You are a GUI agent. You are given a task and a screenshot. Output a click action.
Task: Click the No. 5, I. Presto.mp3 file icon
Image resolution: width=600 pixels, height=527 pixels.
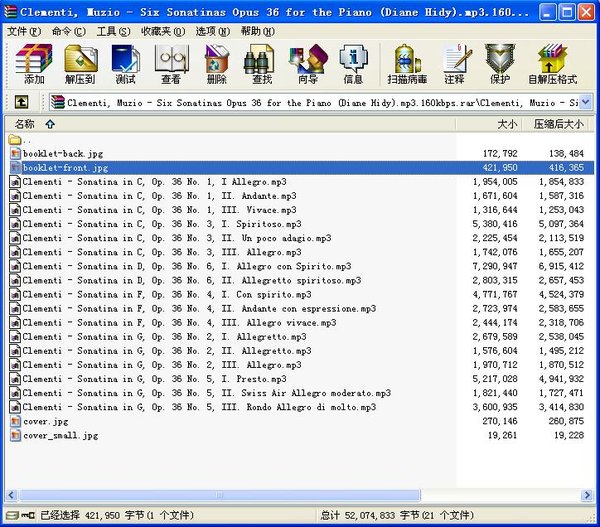pos(15,379)
